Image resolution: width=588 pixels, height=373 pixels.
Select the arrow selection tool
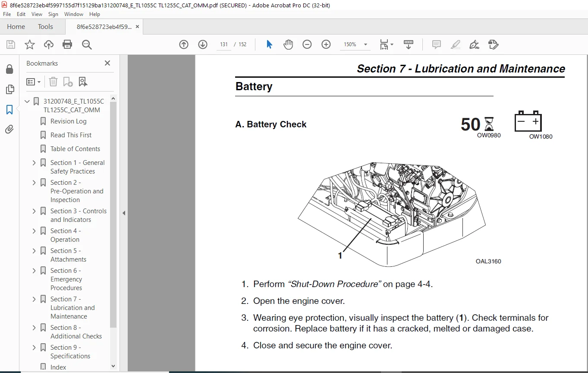pos(269,44)
